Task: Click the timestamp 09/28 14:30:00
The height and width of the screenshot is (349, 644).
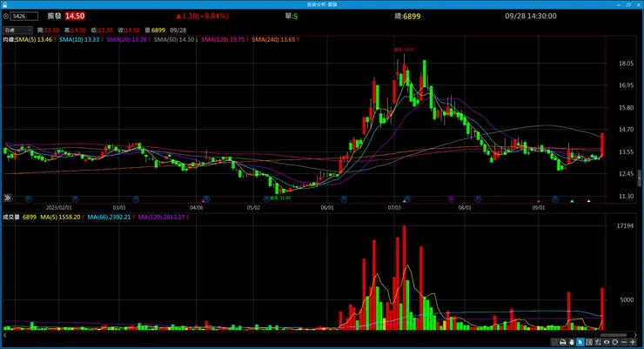Action: pos(531,16)
